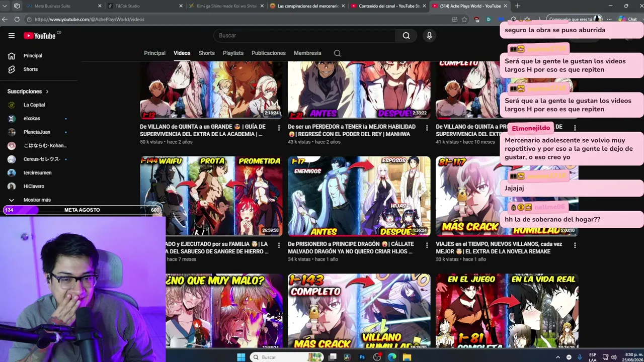644x362 pixels.
Task: Play the 81-117 MÁS CRACK thumbnail
Action: coord(507,196)
